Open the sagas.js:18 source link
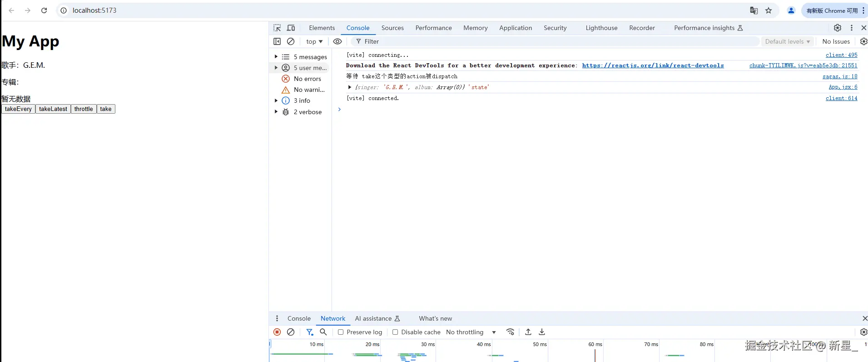 840,76
